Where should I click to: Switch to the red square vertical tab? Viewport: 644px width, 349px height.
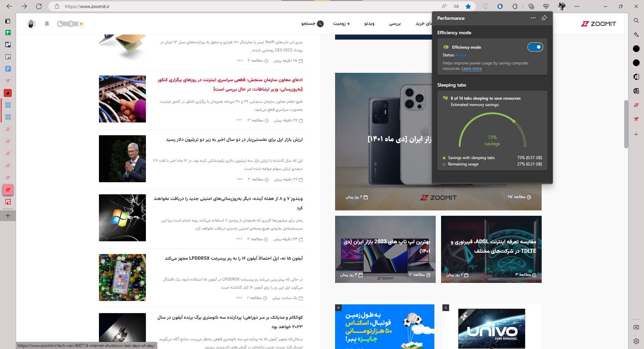coord(8,93)
